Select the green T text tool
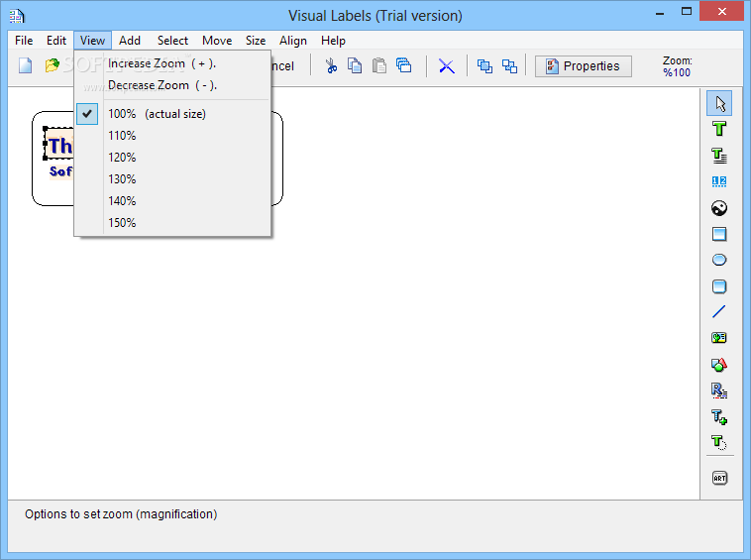This screenshot has width=751, height=560. (719, 129)
